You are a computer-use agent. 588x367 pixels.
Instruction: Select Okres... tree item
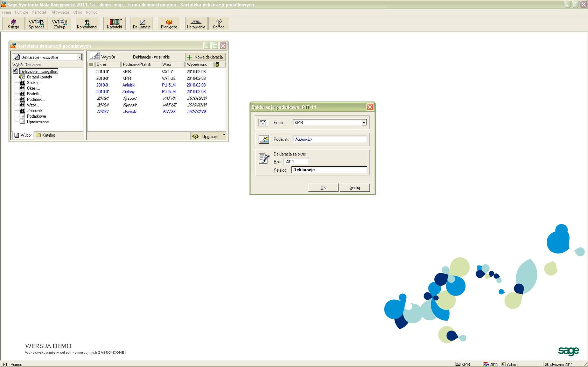33,88
